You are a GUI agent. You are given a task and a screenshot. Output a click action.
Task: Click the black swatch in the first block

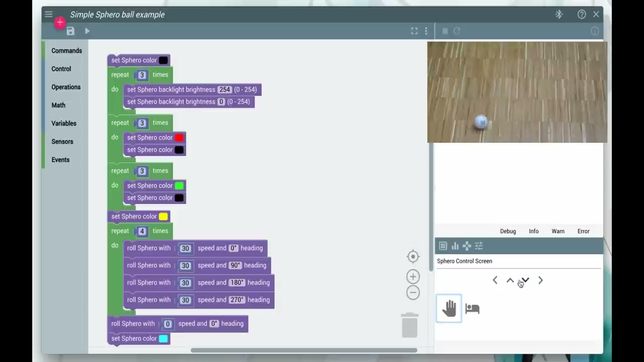click(164, 60)
